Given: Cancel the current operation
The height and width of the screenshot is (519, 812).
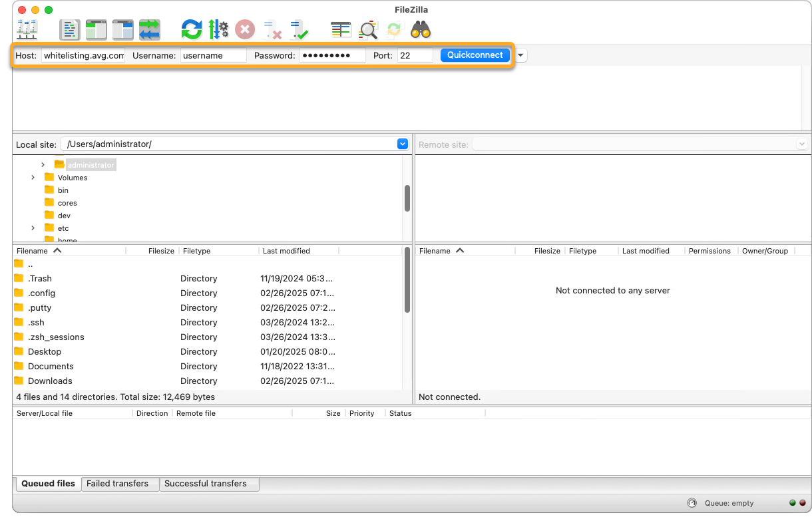Looking at the screenshot, I should pos(245,29).
